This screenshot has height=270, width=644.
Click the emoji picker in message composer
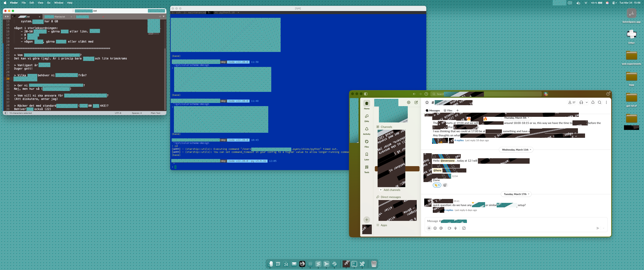(435, 228)
